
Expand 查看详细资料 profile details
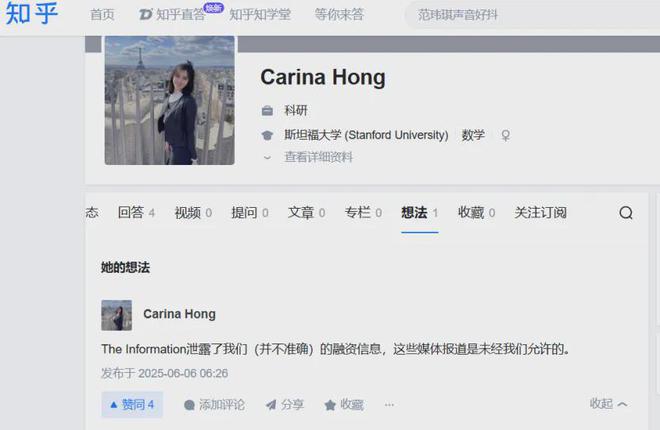pyautogui.click(x=318, y=157)
